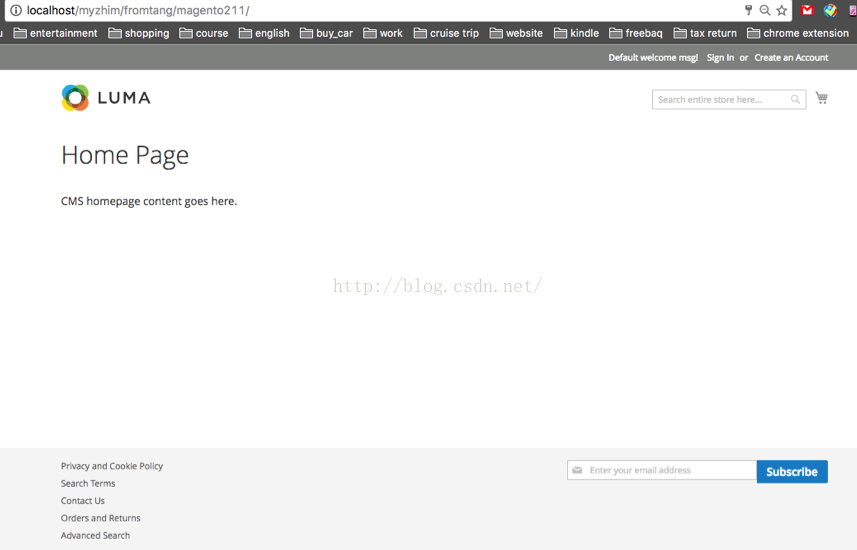Click the zoom magnifier icon in address bar
The height and width of the screenshot is (550, 857).
pos(765,10)
